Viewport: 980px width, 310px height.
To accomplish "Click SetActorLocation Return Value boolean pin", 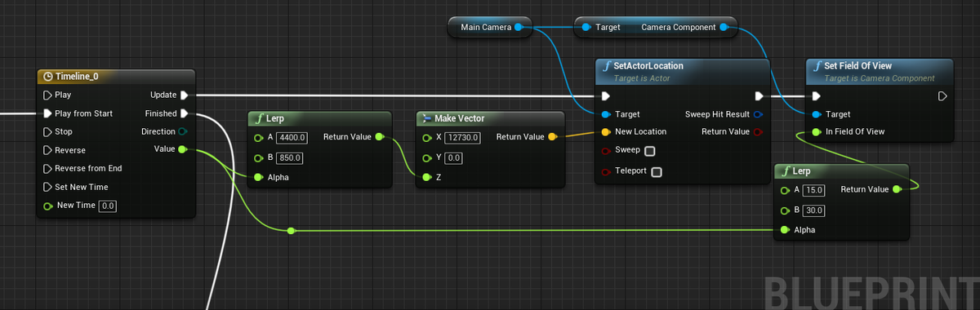I will pos(758,131).
